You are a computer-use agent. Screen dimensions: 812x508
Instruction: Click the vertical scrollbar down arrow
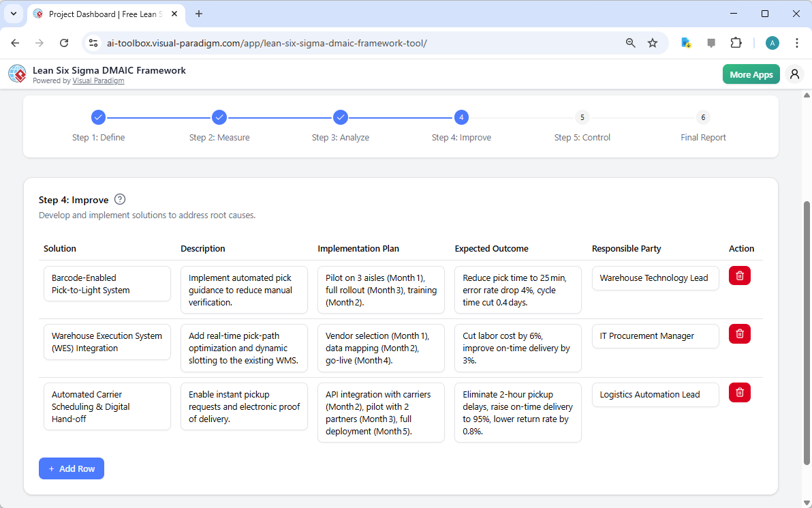pos(807,503)
